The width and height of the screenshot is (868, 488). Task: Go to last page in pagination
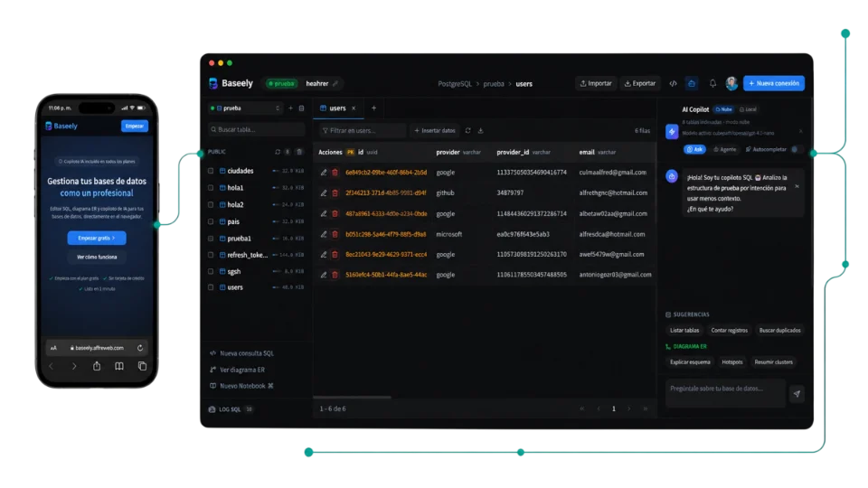pyautogui.click(x=645, y=408)
